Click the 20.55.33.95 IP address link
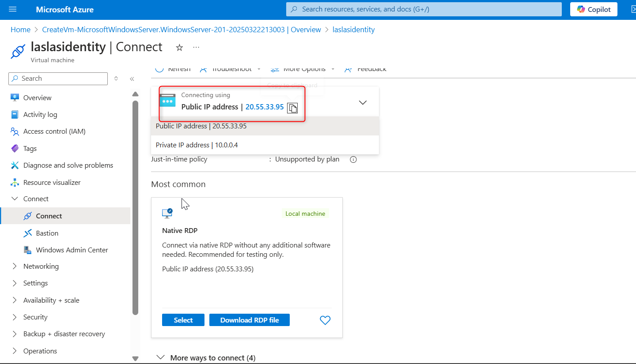636x364 pixels. pos(265,107)
